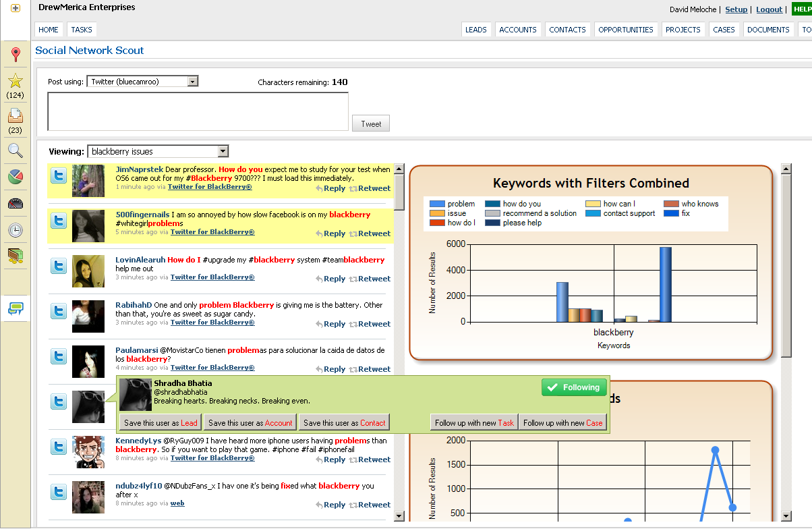This screenshot has width=812, height=529.
Task: Open the OPPORTUNITIES tab
Action: point(626,30)
